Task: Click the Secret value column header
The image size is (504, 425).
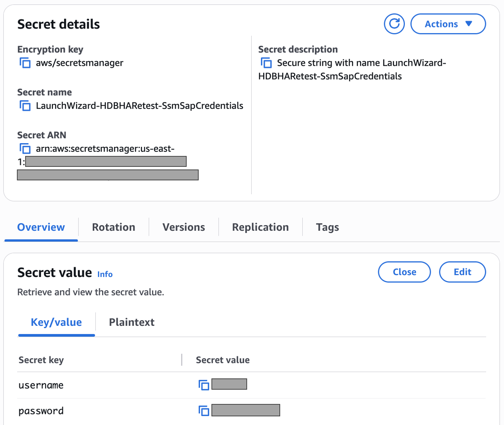Action: click(x=223, y=360)
